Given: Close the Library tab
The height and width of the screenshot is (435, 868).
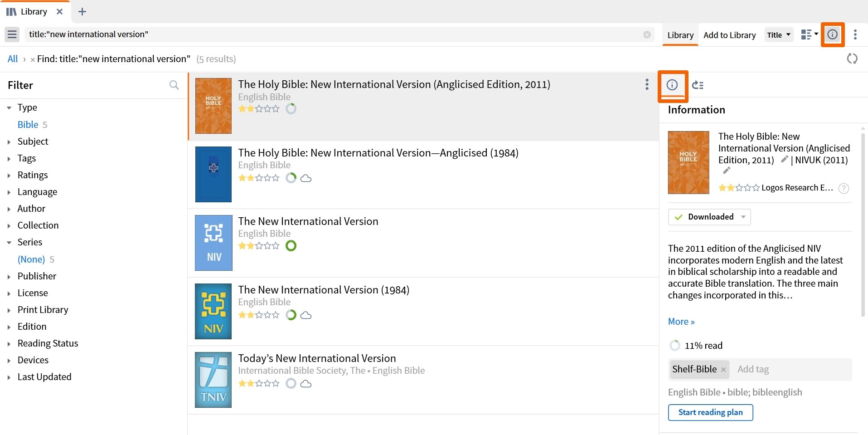Looking at the screenshot, I should (x=59, y=12).
